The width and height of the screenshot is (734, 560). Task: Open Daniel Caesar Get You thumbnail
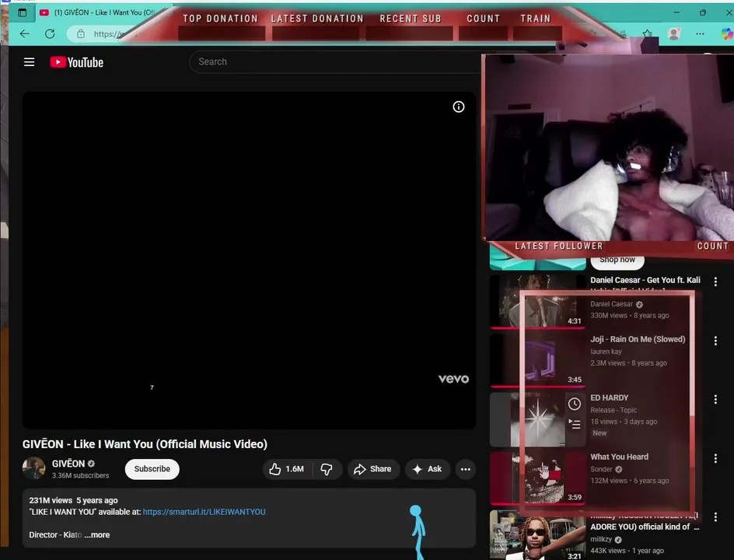pos(537,301)
